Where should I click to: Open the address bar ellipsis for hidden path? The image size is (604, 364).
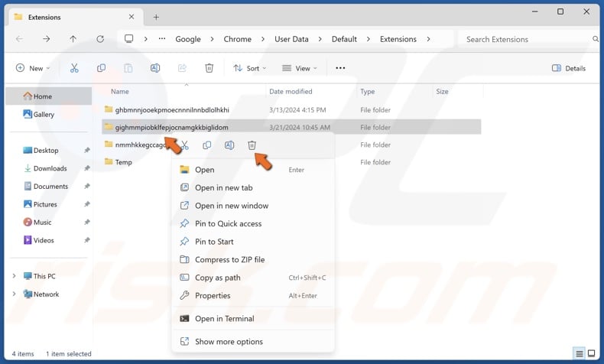[x=162, y=39]
